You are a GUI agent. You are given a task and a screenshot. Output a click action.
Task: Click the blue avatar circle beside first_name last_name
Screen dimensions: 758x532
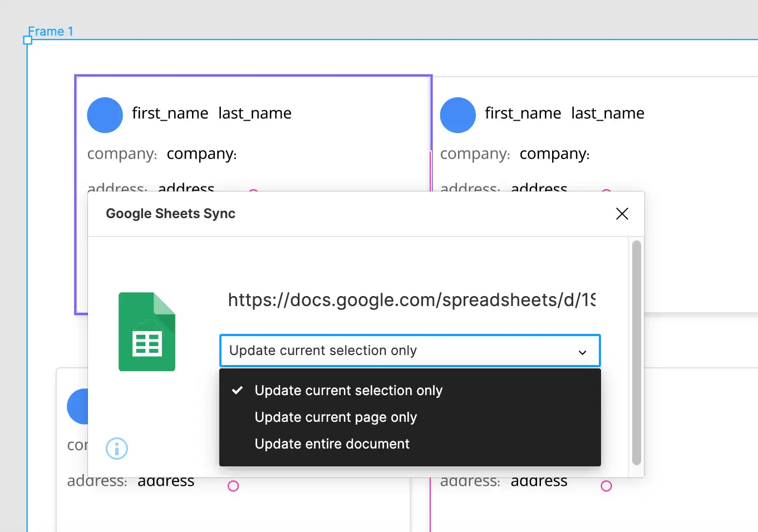[x=105, y=115]
